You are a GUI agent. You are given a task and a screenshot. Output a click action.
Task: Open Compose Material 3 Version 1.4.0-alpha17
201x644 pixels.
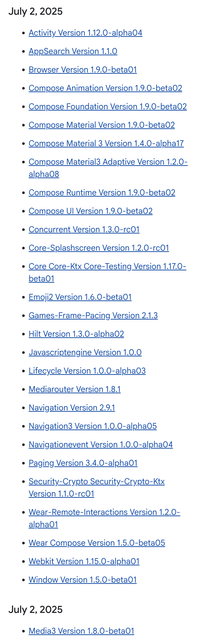click(x=106, y=144)
